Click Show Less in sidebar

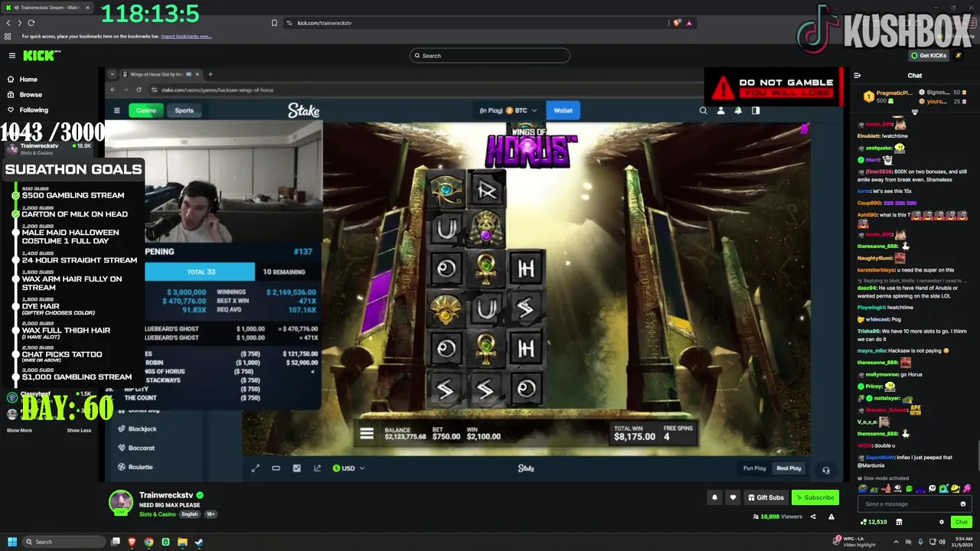click(79, 430)
